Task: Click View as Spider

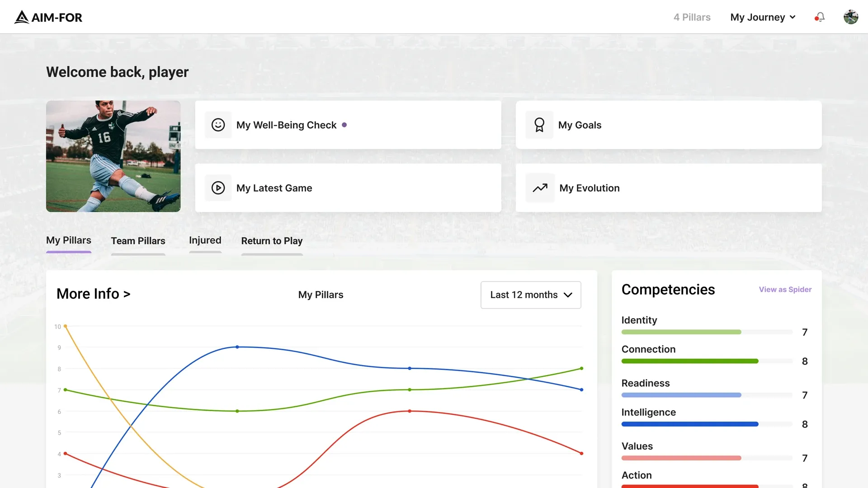Action: [785, 290]
